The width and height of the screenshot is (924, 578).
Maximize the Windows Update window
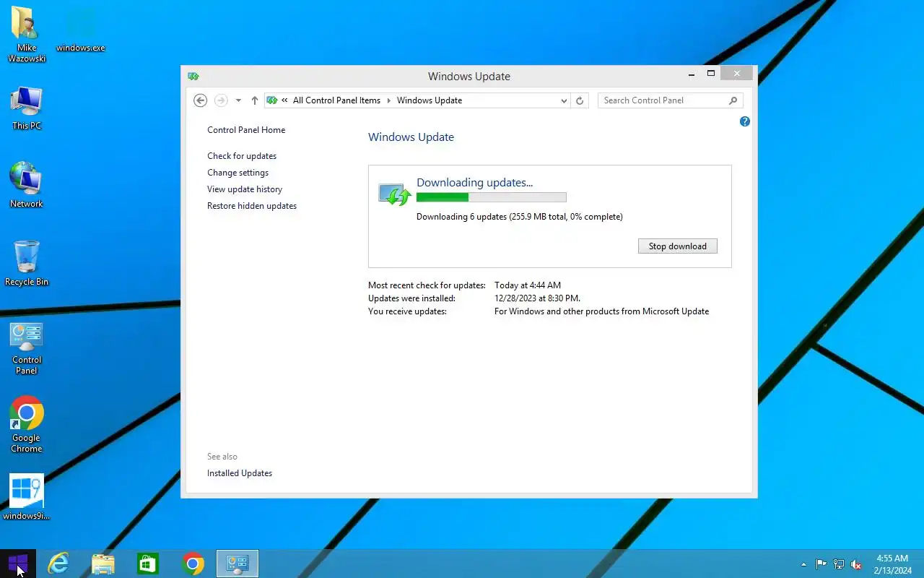(711, 74)
